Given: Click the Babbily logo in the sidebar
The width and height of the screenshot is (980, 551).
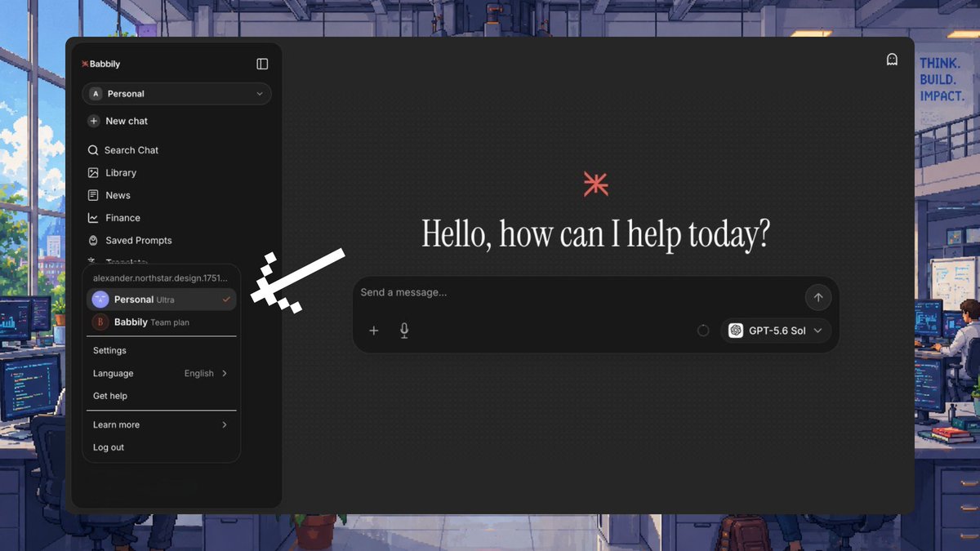Looking at the screenshot, I should click(101, 64).
